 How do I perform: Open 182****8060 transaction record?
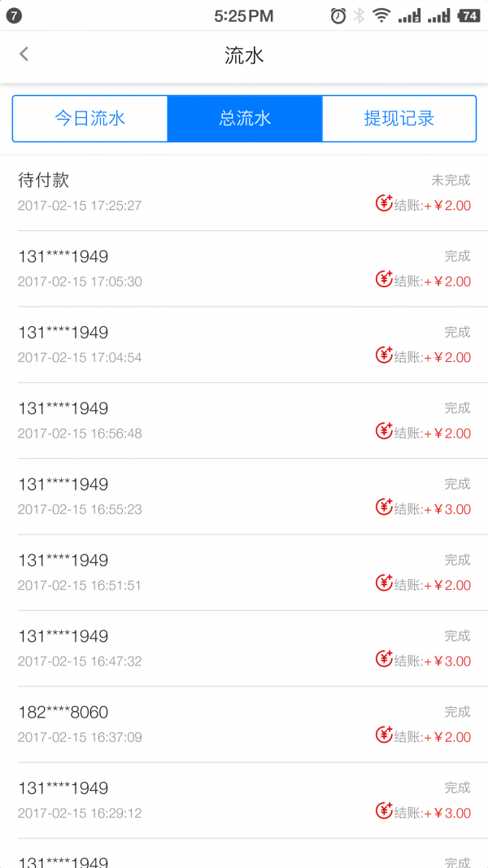tap(244, 724)
